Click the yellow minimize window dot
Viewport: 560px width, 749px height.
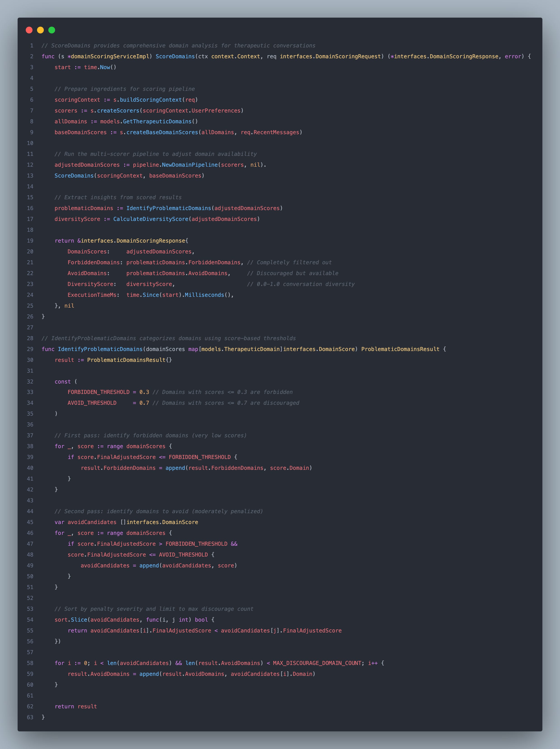click(x=40, y=30)
